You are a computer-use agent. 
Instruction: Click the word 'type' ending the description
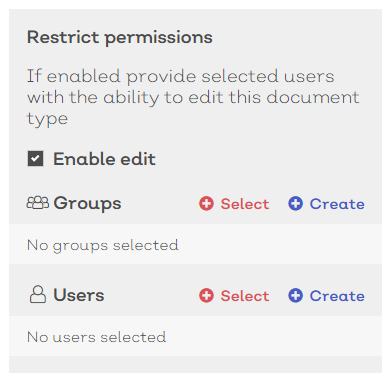[47, 119]
